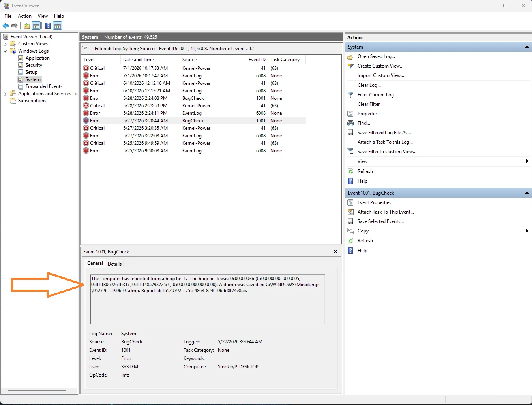Select Forwarded Events in tree
This screenshot has width=532, height=405.
pos(44,86)
